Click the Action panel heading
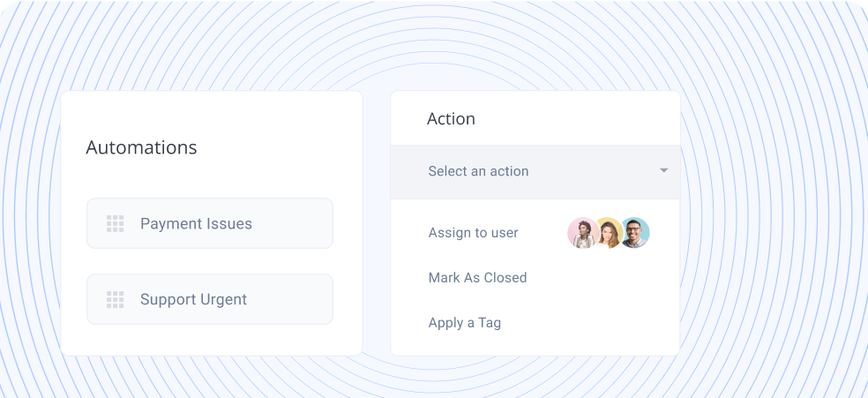Screen dimensions: 868x398 click(451, 119)
